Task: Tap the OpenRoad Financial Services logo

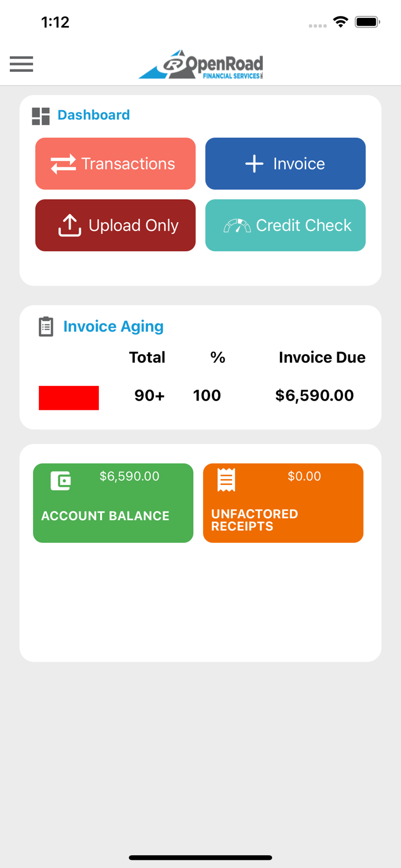Action: click(x=200, y=64)
